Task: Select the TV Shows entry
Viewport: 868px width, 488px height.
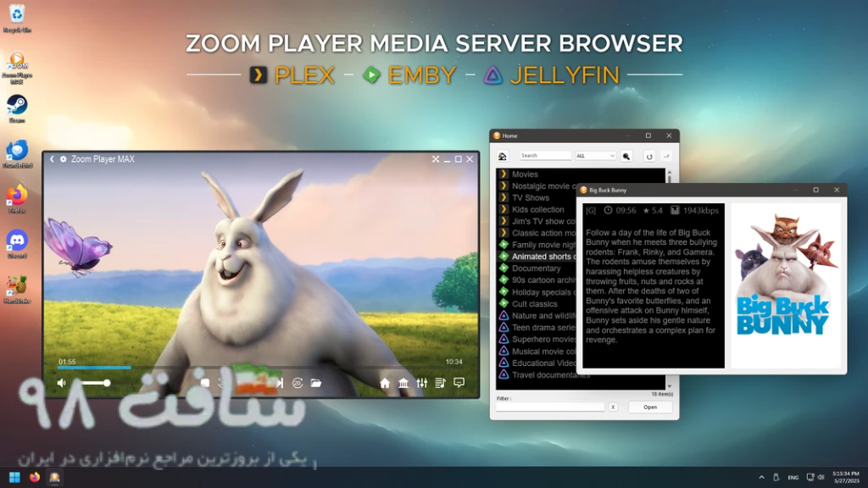Action: 537,197
